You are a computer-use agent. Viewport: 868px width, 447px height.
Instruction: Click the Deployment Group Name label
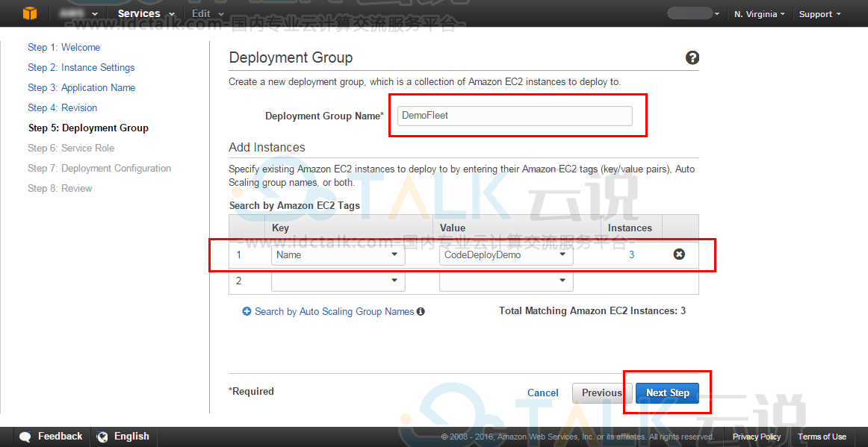pos(324,116)
